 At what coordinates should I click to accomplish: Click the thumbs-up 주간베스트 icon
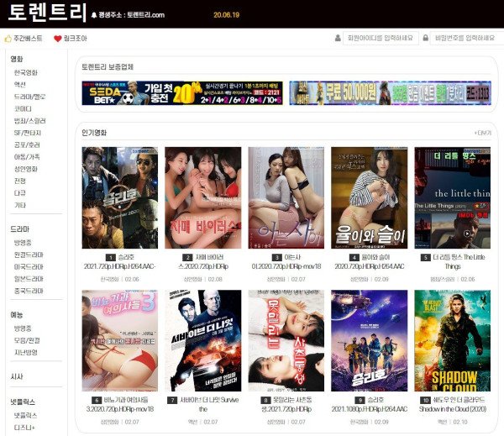click(x=8, y=39)
